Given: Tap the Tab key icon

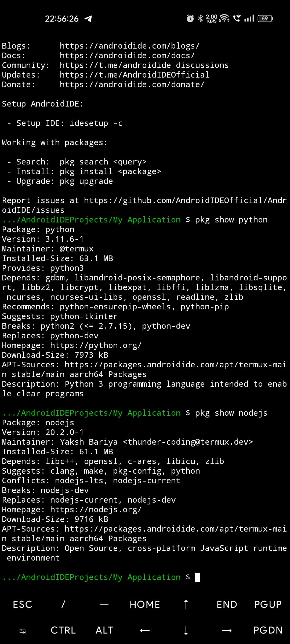Looking at the screenshot, I should (x=23, y=630).
